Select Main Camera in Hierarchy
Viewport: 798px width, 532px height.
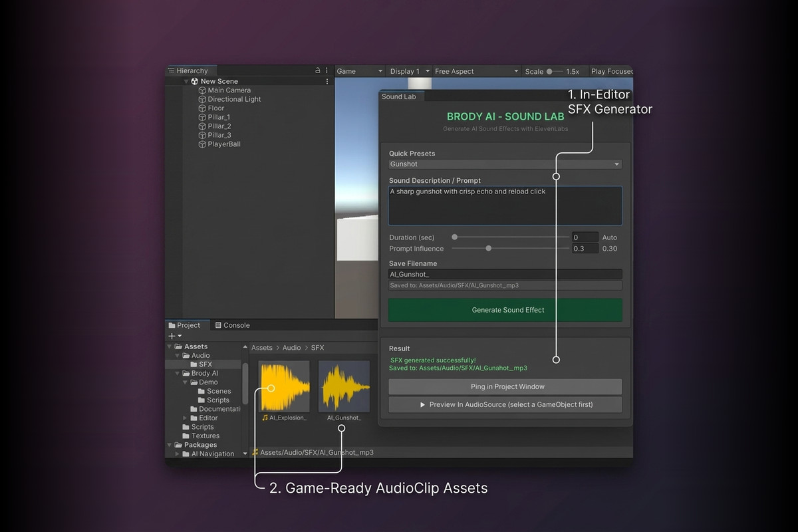pyautogui.click(x=229, y=90)
